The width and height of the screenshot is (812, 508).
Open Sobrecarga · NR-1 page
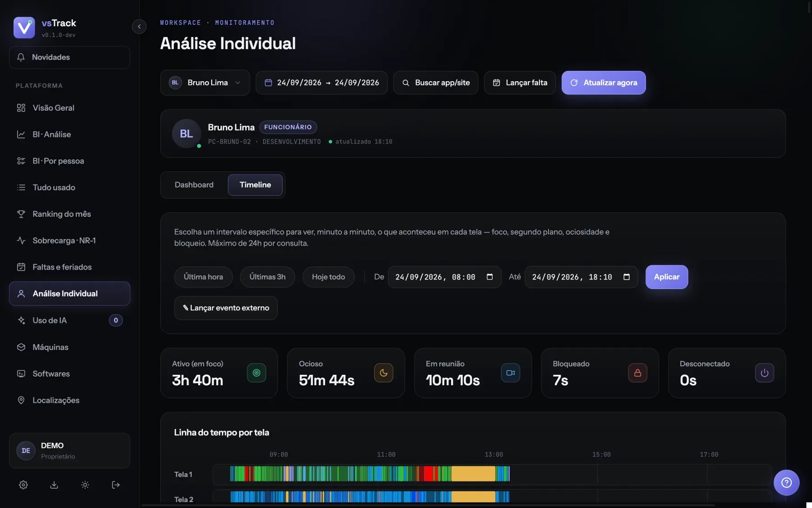[69, 241]
